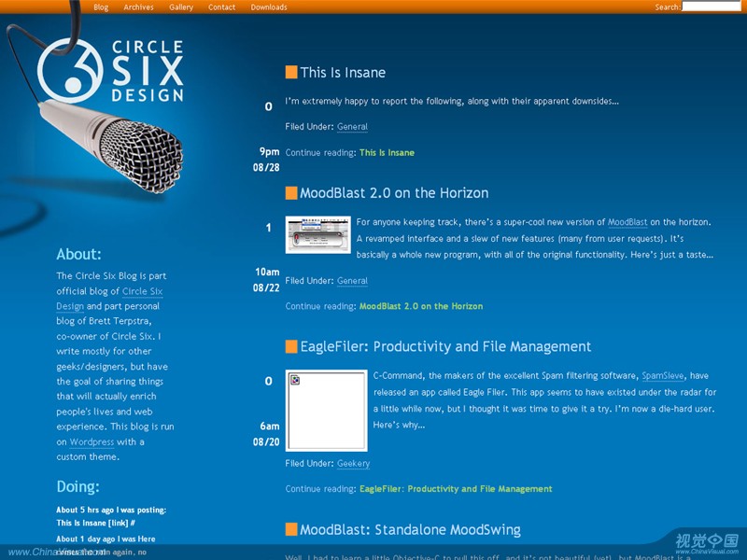
Task: Open 'MoodBlast: Standalone MoodSwing' post title
Action: pyautogui.click(x=410, y=529)
